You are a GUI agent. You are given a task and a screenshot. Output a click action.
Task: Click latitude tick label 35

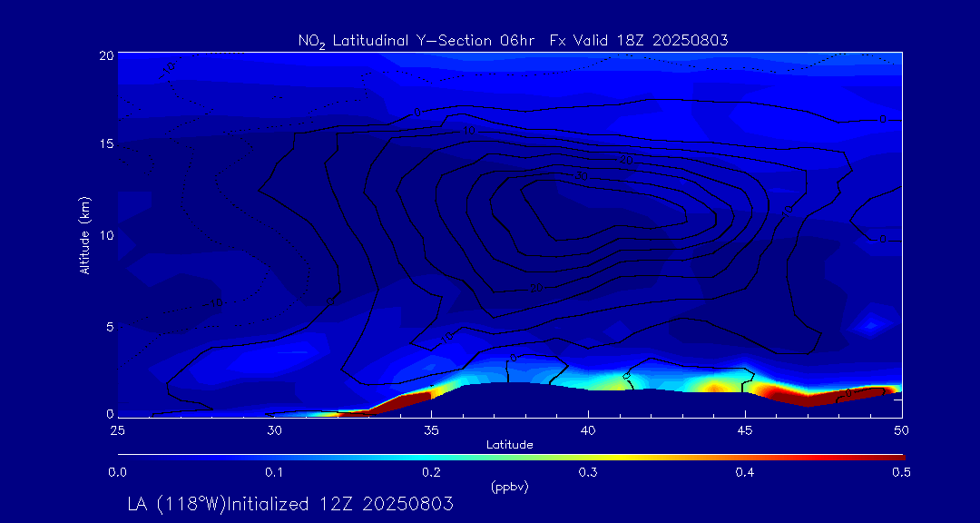click(x=431, y=429)
